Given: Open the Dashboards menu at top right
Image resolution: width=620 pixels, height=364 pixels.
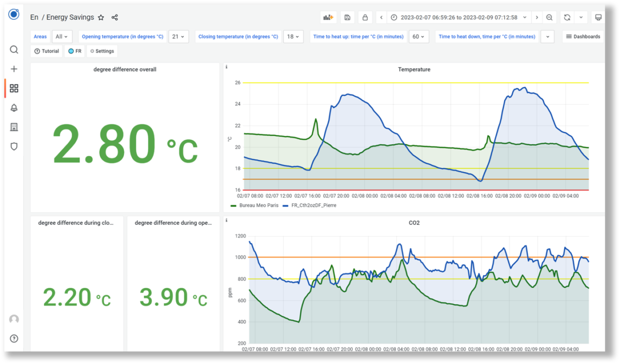Looking at the screenshot, I should click(583, 36).
